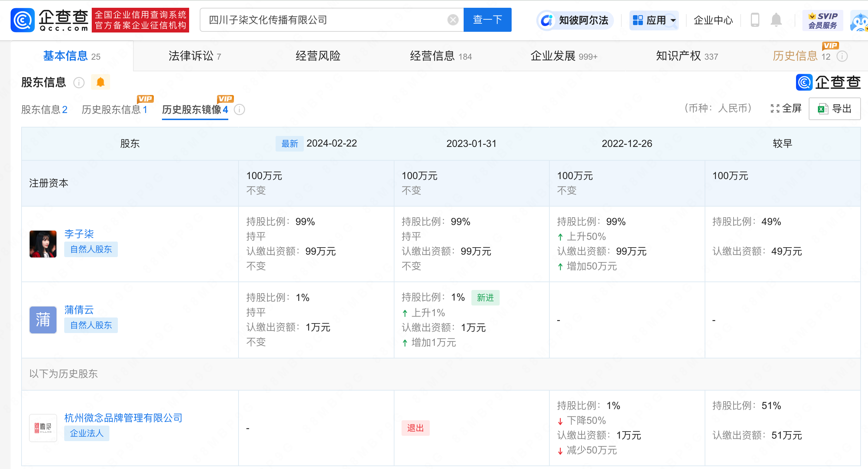Viewport: 868px width, 469px height.
Task: Click 李子柒 avatar thumbnail
Action: [x=43, y=244]
